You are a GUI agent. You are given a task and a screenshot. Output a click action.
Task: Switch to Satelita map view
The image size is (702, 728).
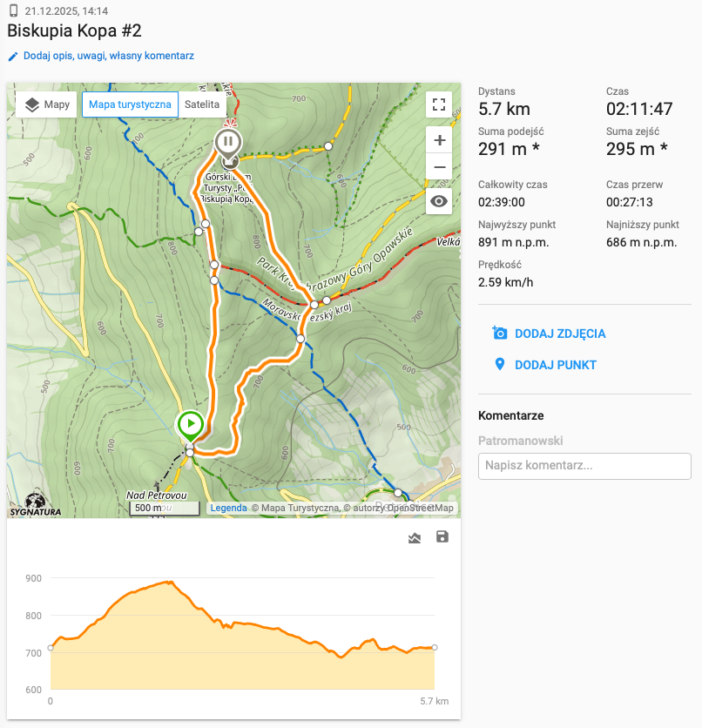coord(202,104)
